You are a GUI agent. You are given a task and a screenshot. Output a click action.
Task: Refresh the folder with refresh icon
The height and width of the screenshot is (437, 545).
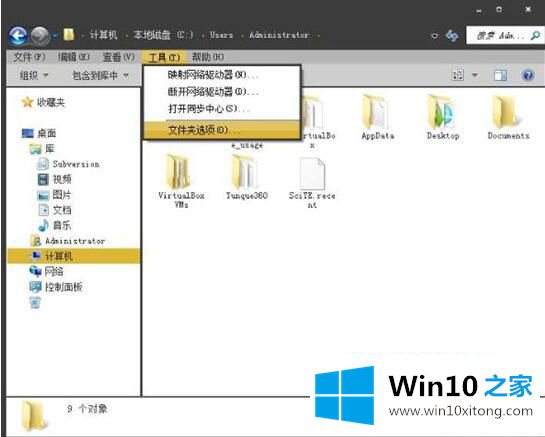[452, 35]
